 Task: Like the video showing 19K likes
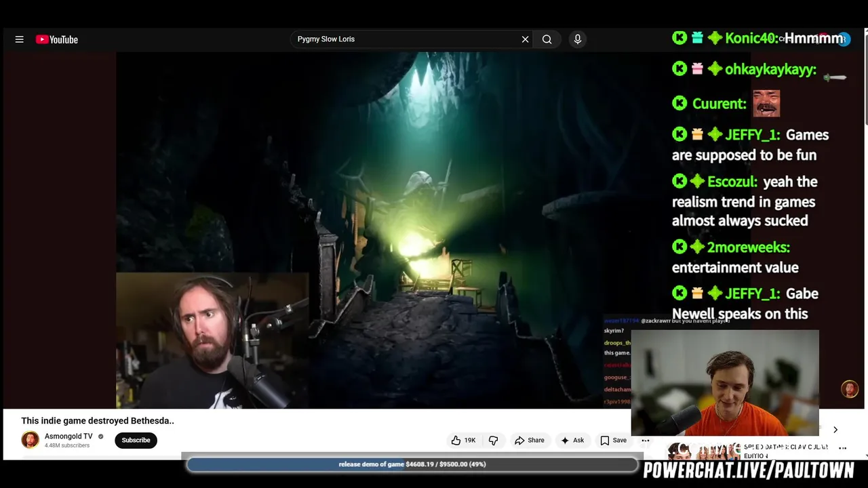[x=463, y=440]
